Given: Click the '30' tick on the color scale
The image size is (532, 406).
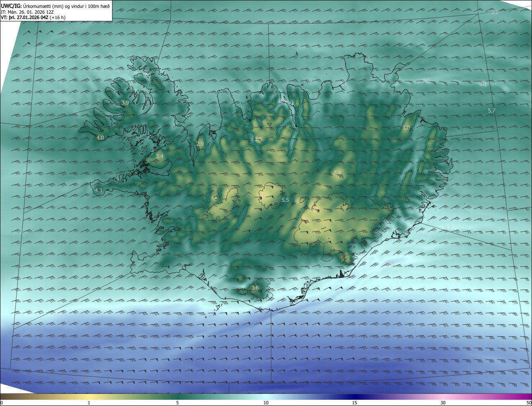Looking at the screenshot, I should click(443, 403).
